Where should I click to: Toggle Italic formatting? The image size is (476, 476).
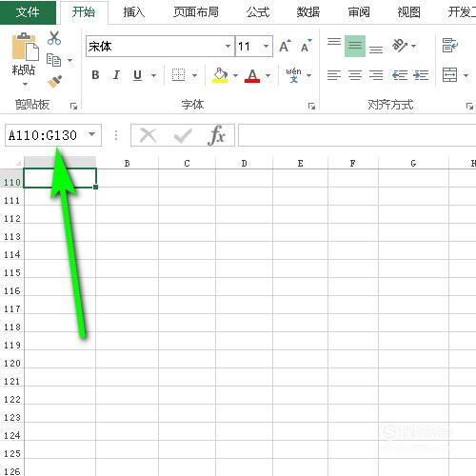(x=116, y=75)
